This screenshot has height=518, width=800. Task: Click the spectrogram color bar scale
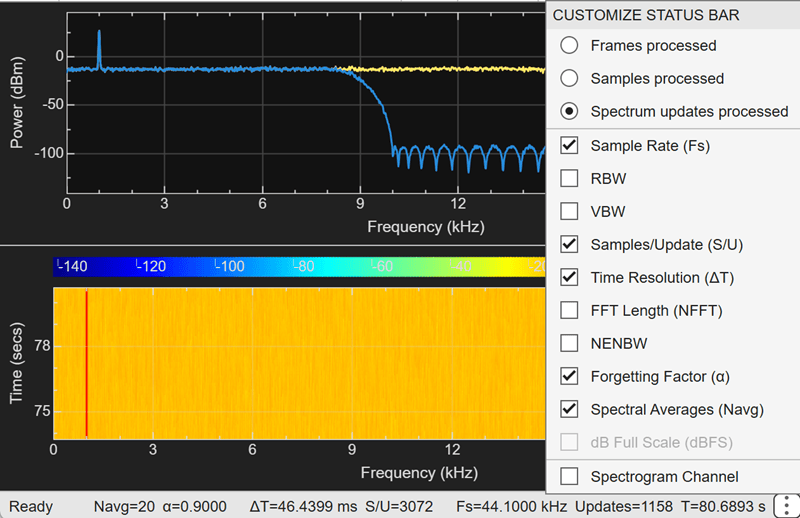[x=299, y=266]
